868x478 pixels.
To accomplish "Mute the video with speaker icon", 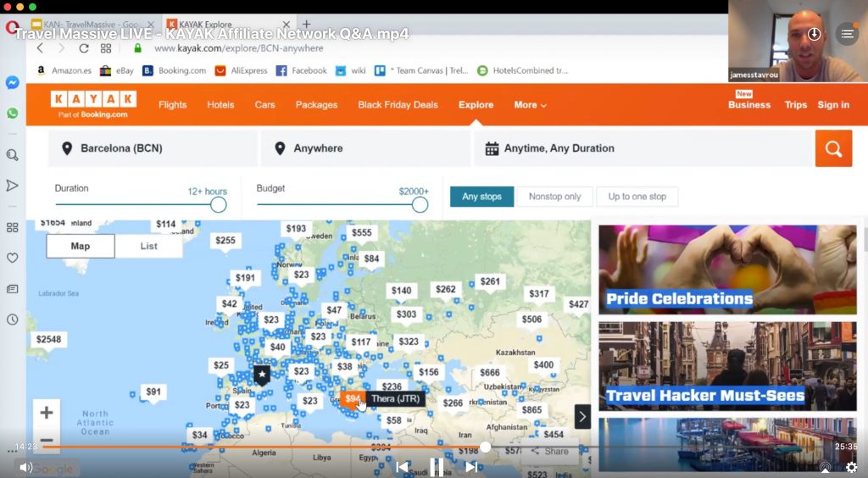I will (25, 468).
